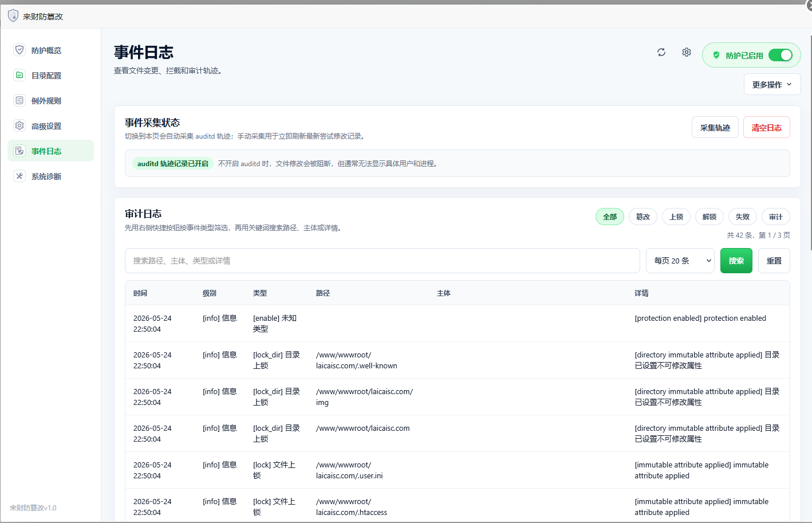Click the refresh icon beside page title

coord(661,52)
